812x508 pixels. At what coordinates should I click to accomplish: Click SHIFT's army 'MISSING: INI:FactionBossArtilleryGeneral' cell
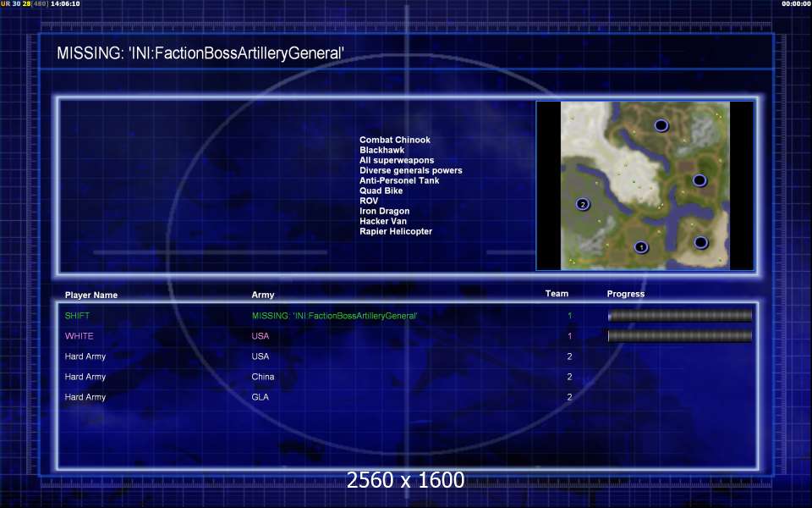coord(335,316)
